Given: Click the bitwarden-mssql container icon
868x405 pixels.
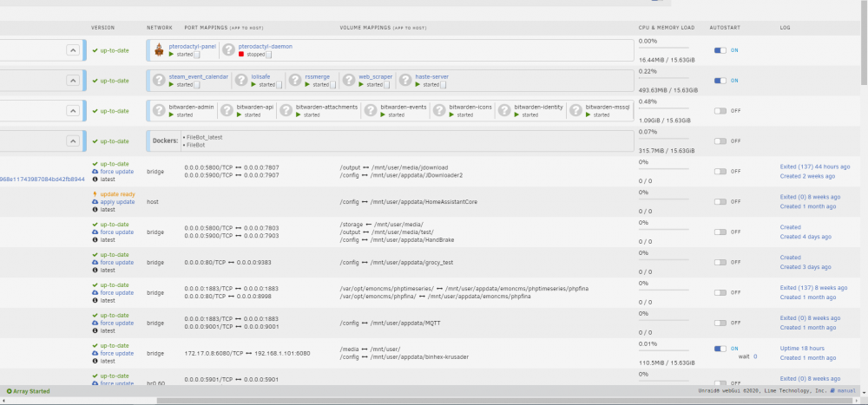Looking at the screenshot, I should click(576, 111).
